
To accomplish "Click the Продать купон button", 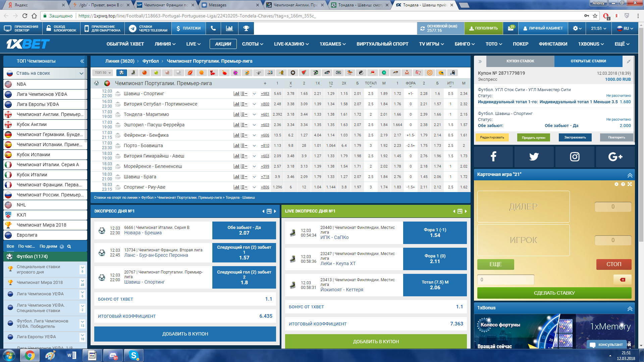I will pyautogui.click(x=533, y=137).
